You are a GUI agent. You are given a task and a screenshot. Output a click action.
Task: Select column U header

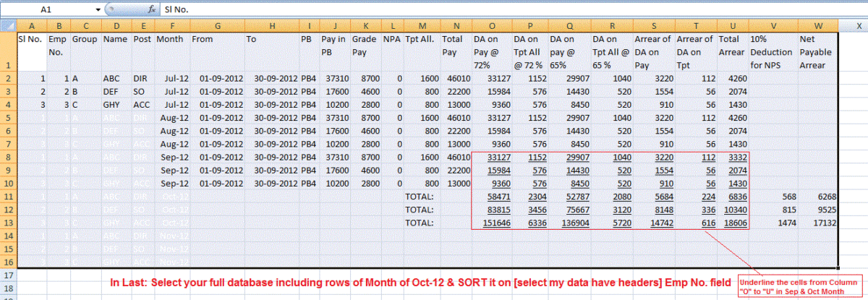733,25
